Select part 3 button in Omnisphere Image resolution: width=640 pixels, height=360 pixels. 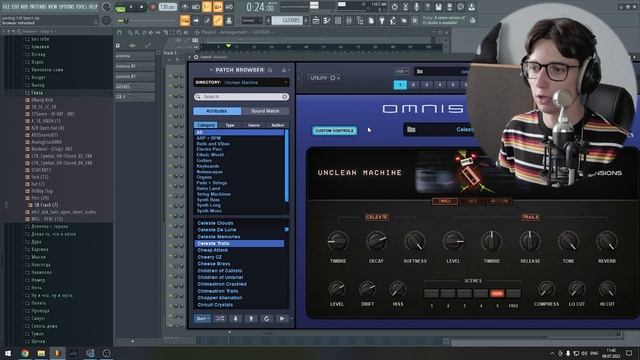[x=427, y=85]
